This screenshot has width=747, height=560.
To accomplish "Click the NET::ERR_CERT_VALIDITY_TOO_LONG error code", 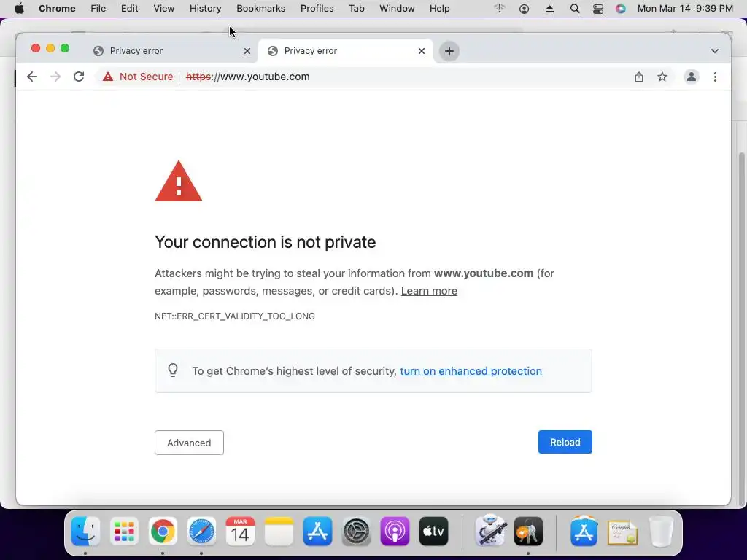I will pyautogui.click(x=235, y=316).
